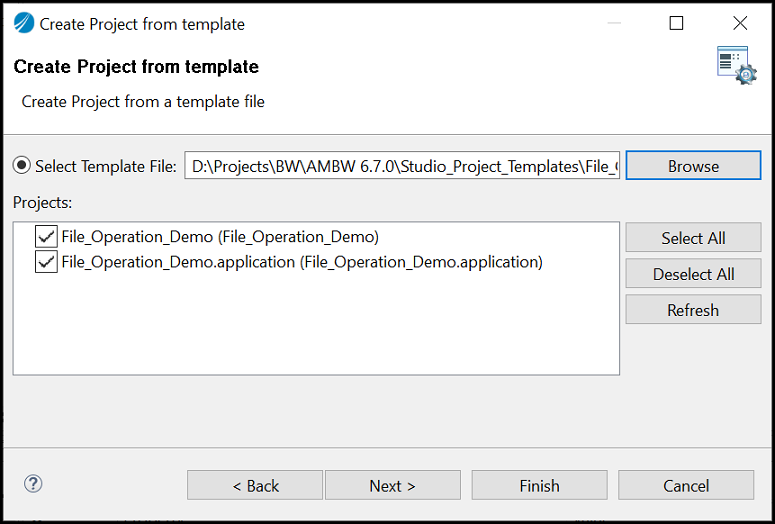Click empty area of Projects list
The height and width of the screenshot is (524, 775).
coord(316,326)
